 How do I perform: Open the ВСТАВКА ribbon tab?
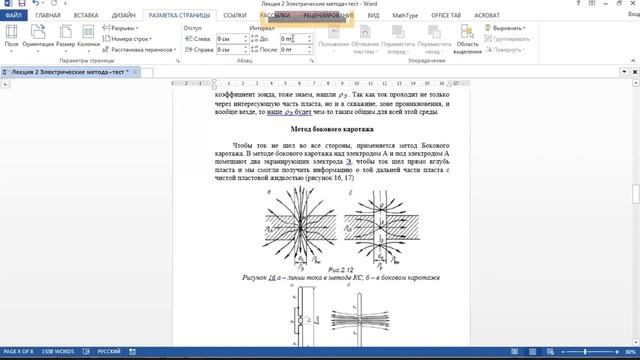(x=86, y=15)
